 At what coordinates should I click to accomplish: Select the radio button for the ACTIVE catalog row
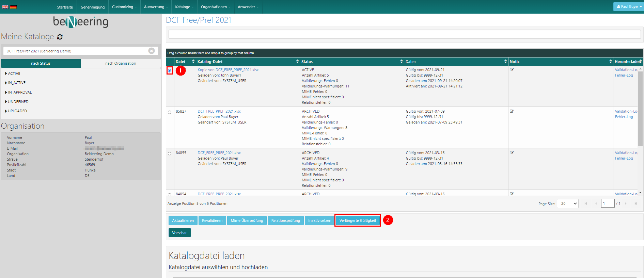tap(170, 70)
